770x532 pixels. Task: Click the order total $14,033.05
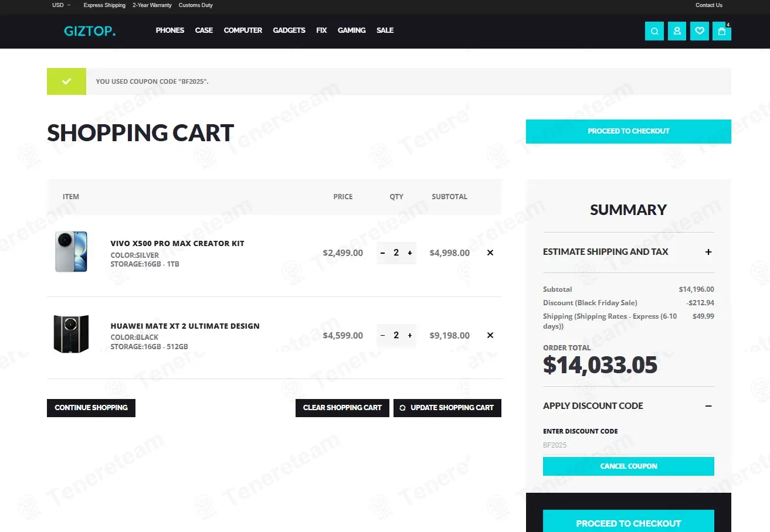point(600,365)
